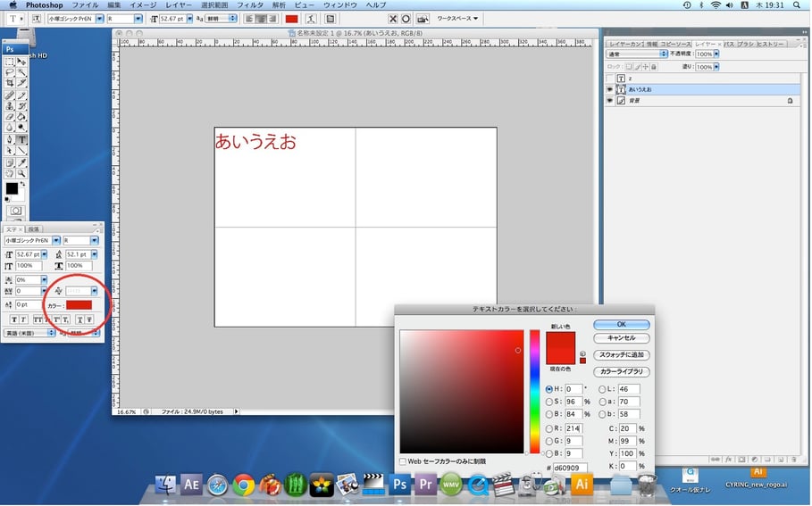Open the フィルタ menu
Screen dimensions: 812x506
[249, 5]
